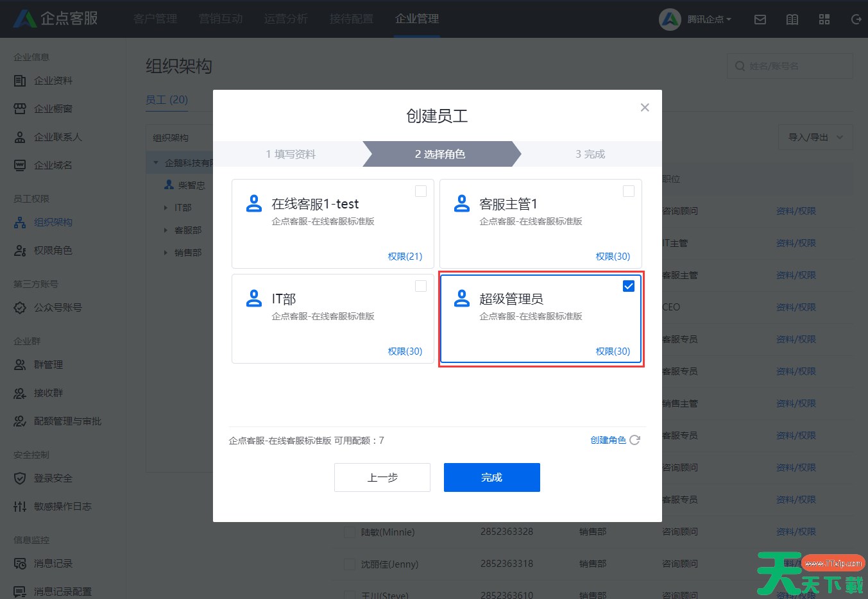Check the 在线客服1-test role checkbox
Image resolution: width=868 pixels, height=599 pixels.
(x=421, y=191)
